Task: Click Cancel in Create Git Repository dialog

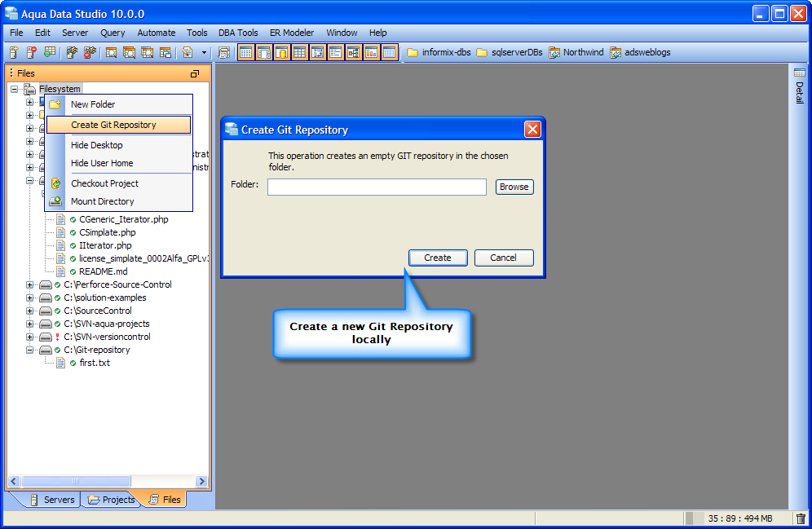Action: (x=503, y=258)
